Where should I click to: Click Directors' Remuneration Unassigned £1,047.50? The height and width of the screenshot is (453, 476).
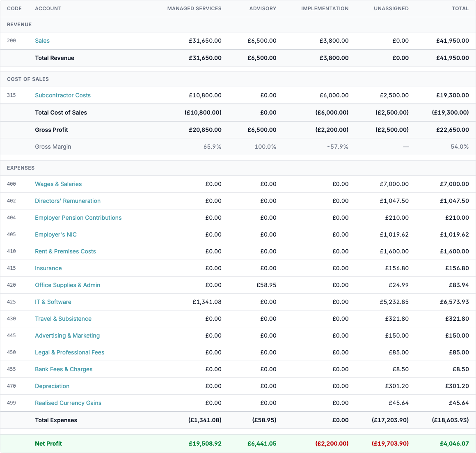394,201
